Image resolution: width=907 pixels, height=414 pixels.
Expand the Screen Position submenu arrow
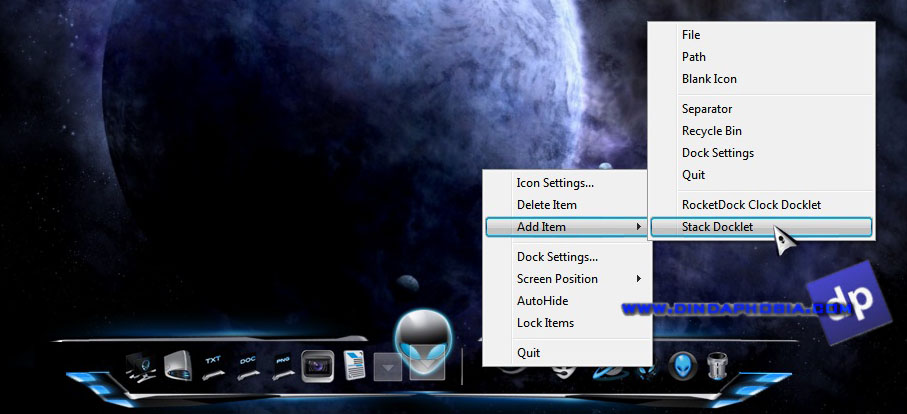click(639, 279)
